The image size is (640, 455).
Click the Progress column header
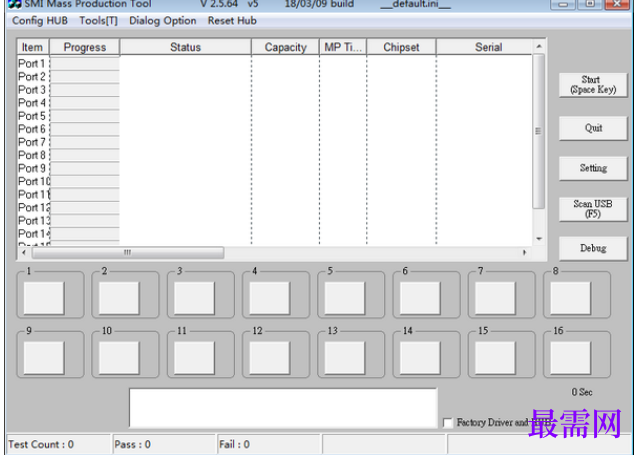click(84, 47)
